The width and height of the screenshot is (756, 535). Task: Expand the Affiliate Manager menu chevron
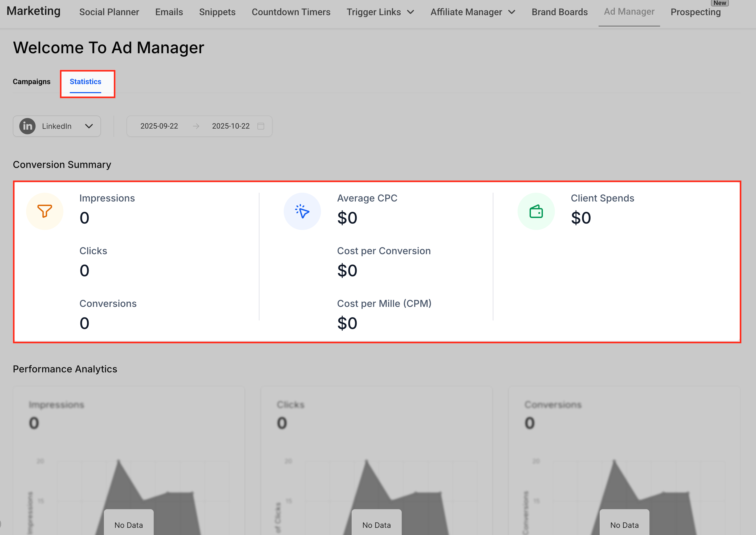pos(511,12)
